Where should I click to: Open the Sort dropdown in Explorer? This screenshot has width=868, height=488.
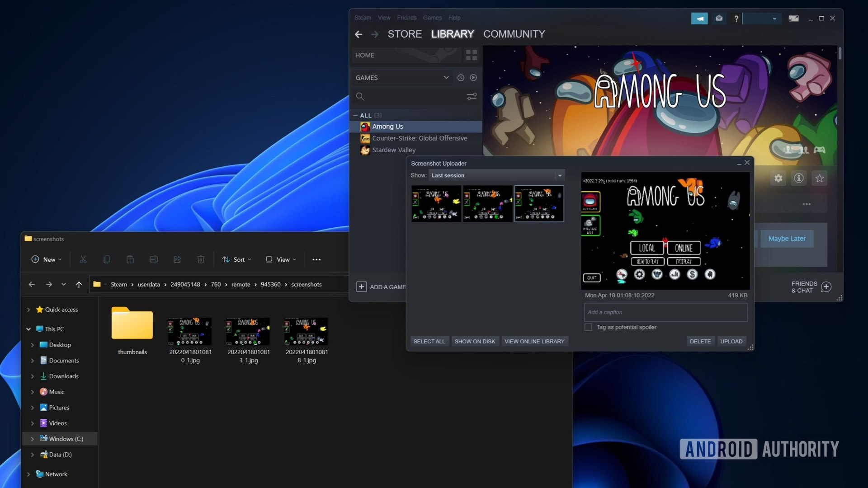click(x=237, y=259)
